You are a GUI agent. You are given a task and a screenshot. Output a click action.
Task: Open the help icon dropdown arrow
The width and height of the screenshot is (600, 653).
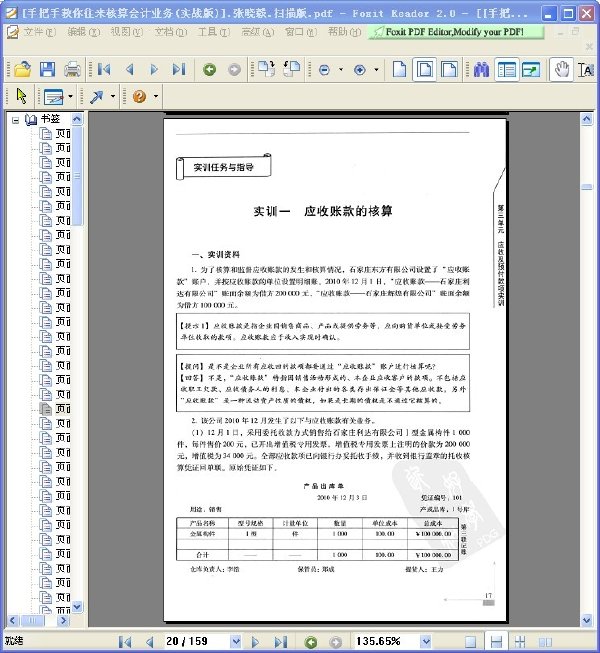point(156,96)
